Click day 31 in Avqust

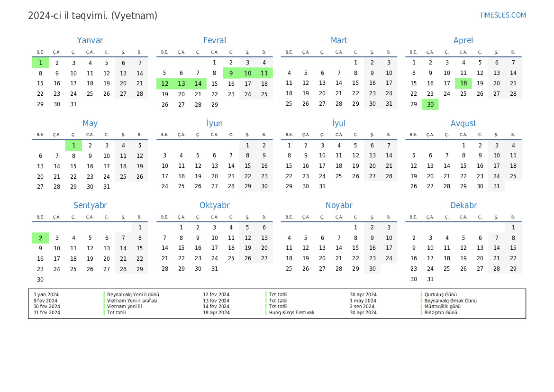tap(497, 186)
